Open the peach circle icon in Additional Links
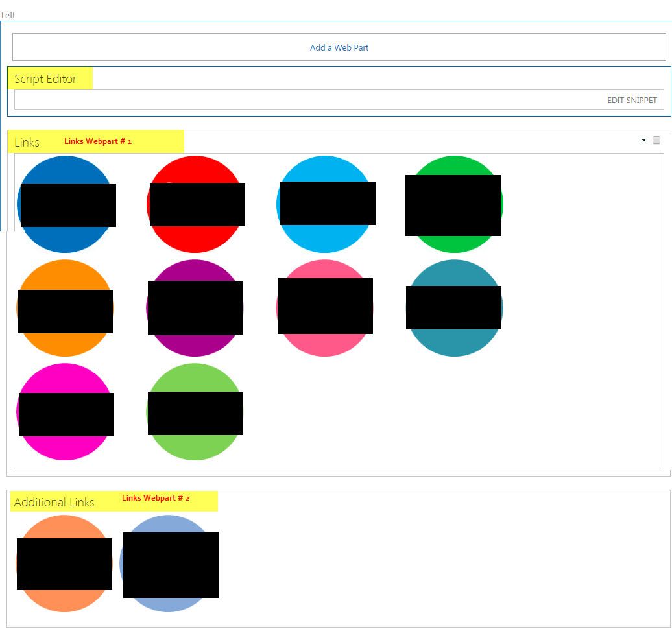672x640 pixels. coord(64,563)
